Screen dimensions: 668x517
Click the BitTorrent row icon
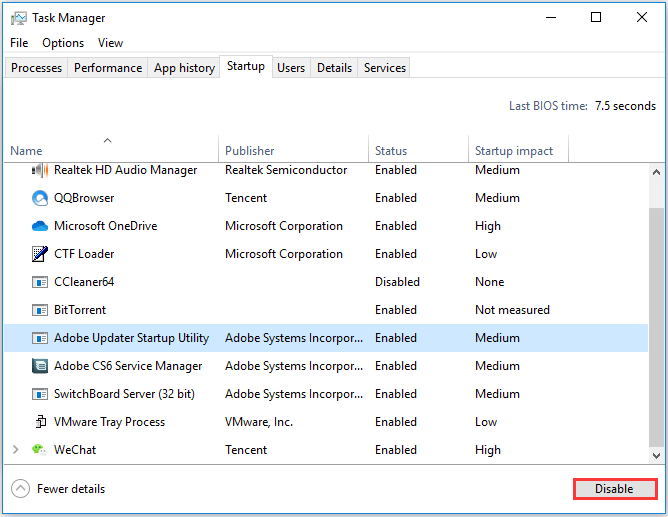40,310
